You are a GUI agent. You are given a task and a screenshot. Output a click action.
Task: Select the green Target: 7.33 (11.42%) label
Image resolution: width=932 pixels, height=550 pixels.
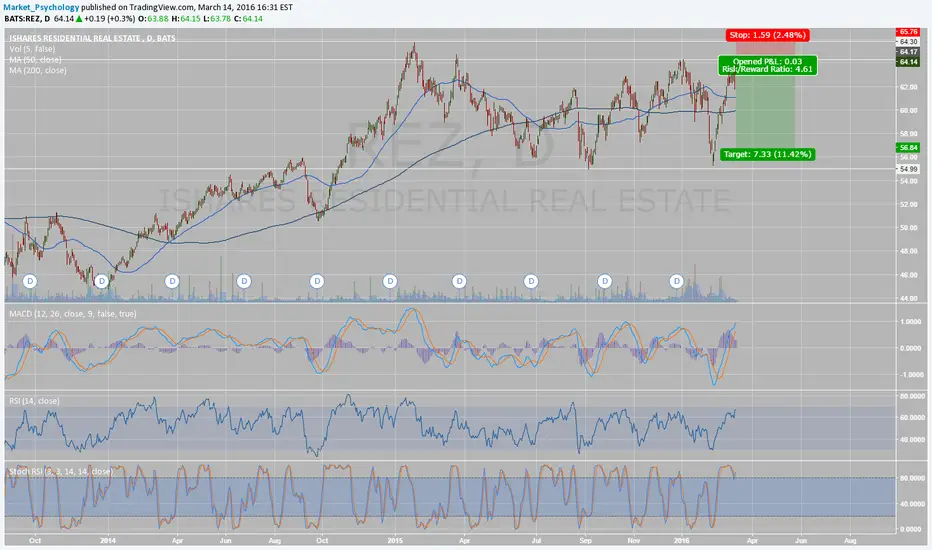767,155
